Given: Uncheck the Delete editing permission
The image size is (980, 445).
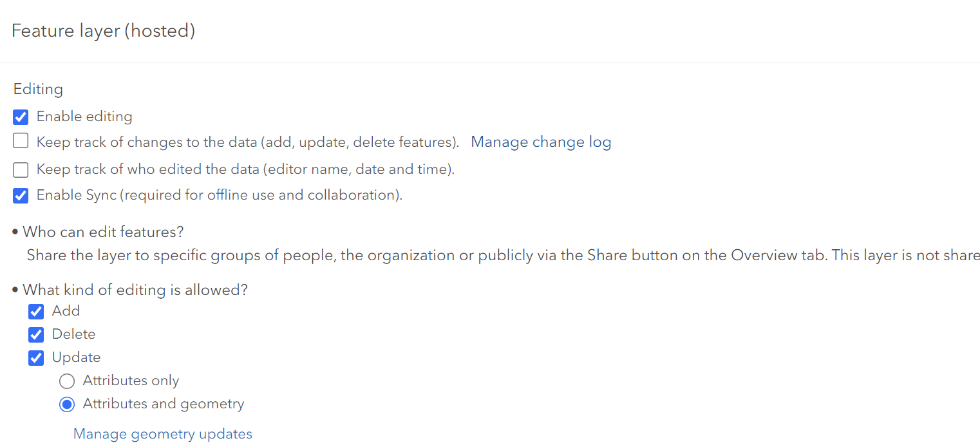Looking at the screenshot, I should (x=35, y=334).
